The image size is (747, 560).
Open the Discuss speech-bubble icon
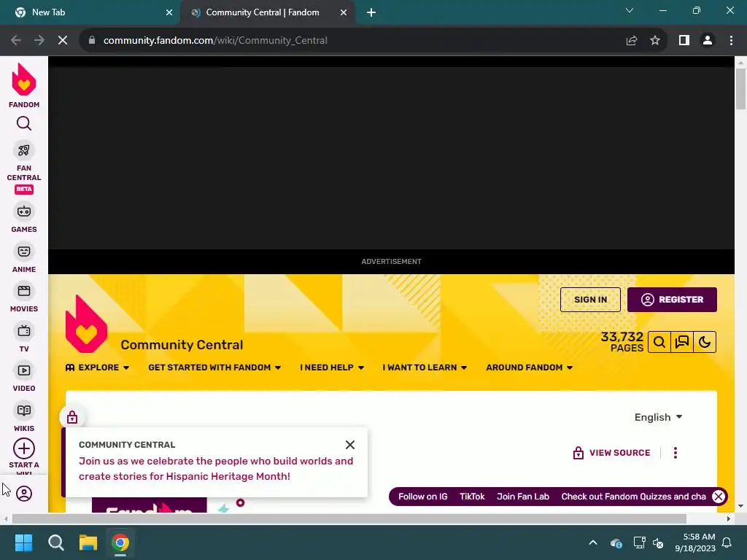[682, 342]
